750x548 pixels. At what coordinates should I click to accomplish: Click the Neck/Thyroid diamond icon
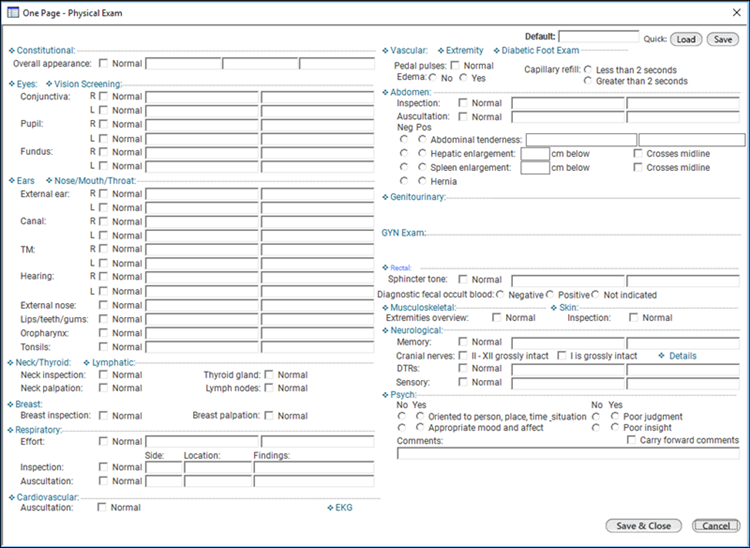pos(11,363)
